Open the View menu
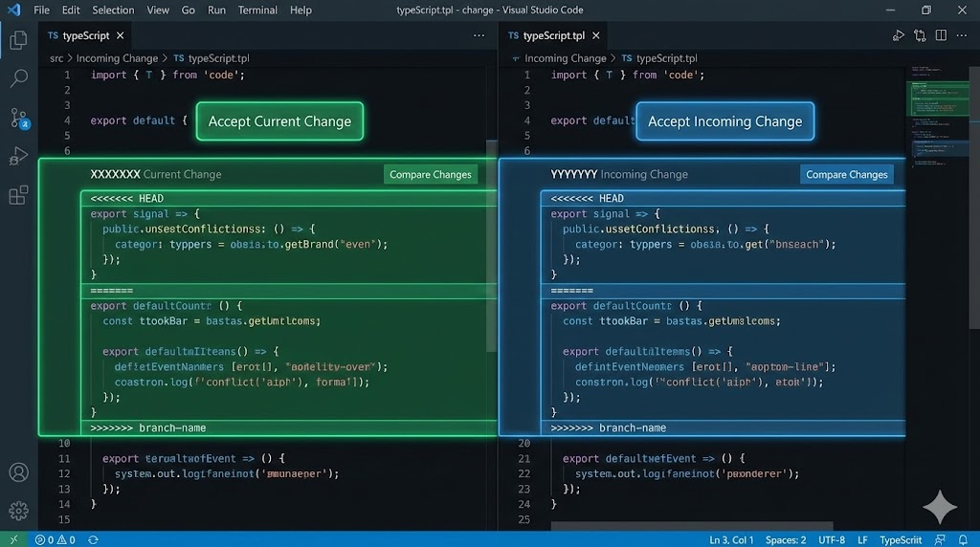The height and width of the screenshot is (547, 980). pyautogui.click(x=158, y=10)
